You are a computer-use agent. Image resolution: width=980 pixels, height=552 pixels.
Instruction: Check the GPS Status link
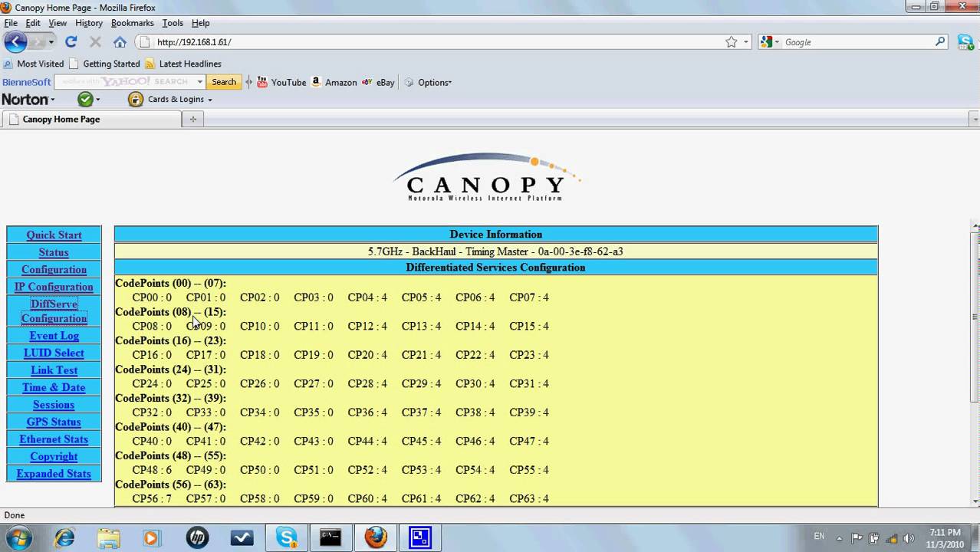coord(54,422)
